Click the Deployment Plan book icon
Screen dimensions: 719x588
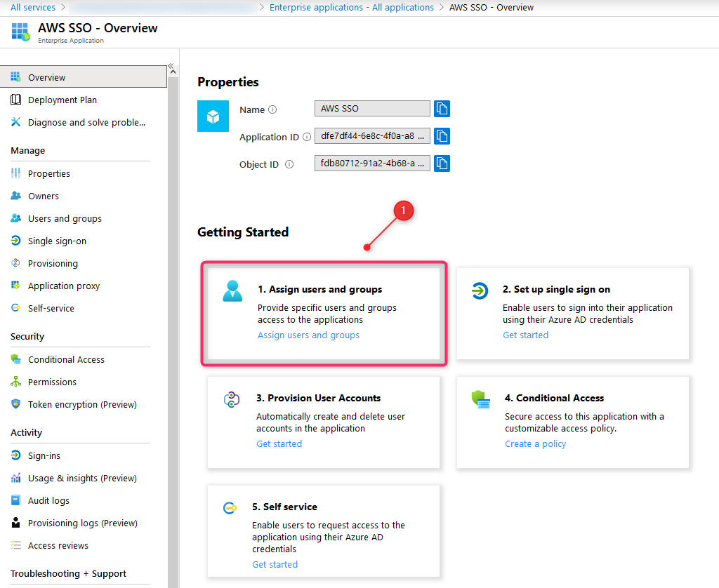pyautogui.click(x=15, y=99)
